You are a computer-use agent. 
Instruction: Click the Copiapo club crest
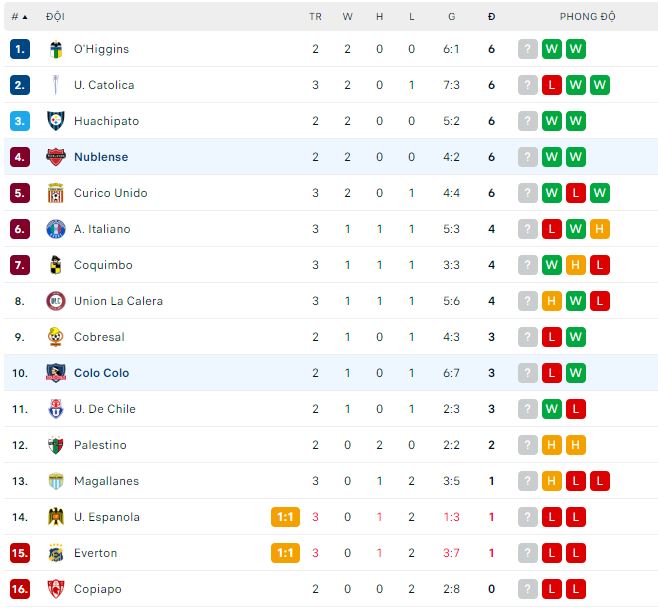coord(56,589)
